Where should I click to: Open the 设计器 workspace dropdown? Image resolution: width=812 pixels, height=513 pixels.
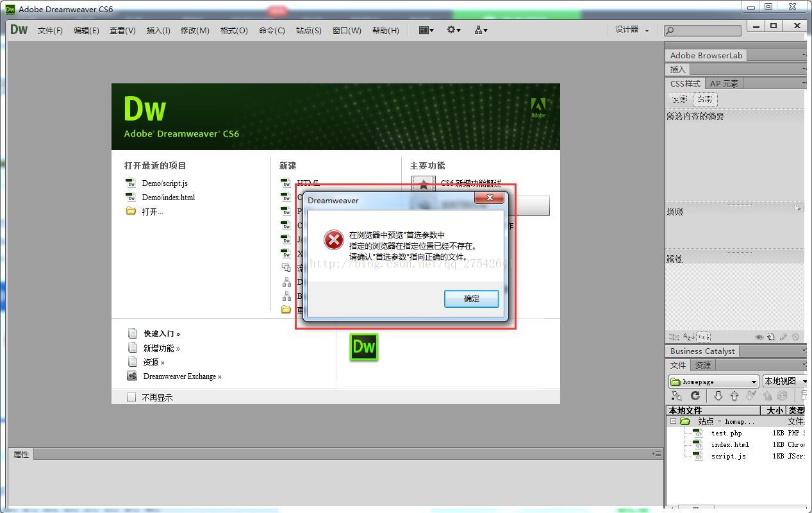[x=632, y=29]
